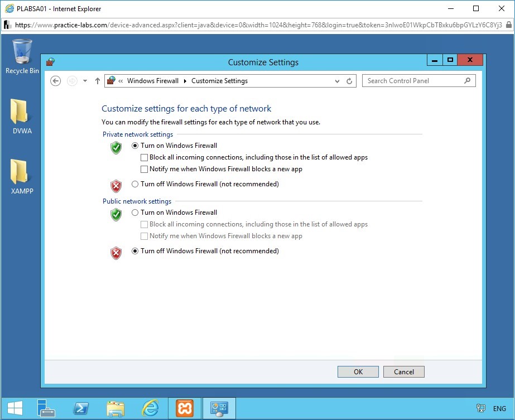Screen dimensions: 515x420
Task: Close the Customize Settings window
Action: click(470, 60)
